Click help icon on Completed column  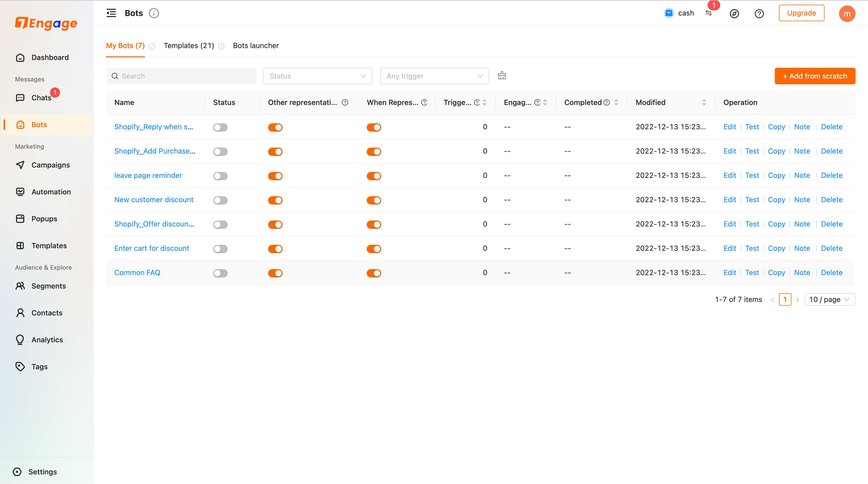click(x=607, y=102)
